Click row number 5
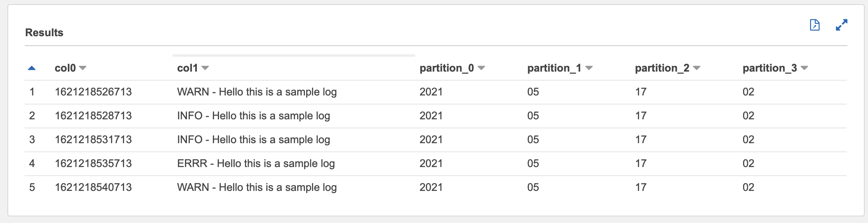 click(x=32, y=187)
